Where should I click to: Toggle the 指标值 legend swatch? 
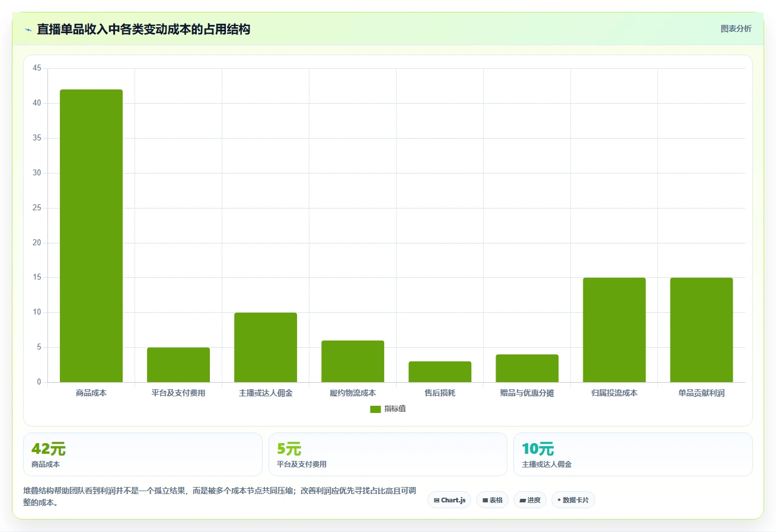click(375, 409)
